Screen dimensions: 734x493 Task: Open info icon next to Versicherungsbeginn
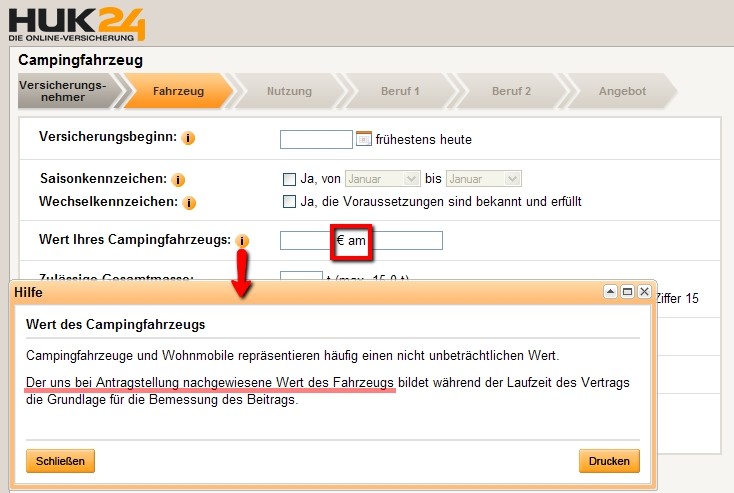pos(188,138)
